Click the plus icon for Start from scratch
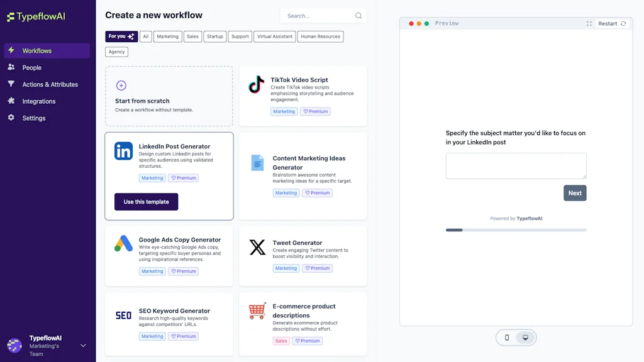Viewport: 644px width, 362px height. click(x=121, y=85)
